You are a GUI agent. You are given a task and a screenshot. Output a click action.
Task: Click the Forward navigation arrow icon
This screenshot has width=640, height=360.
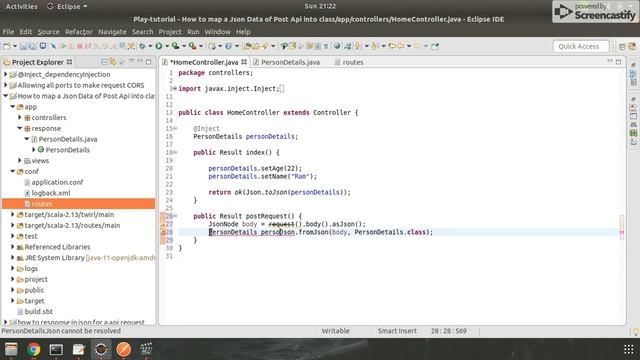pyautogui.click(x=417, y=46)
